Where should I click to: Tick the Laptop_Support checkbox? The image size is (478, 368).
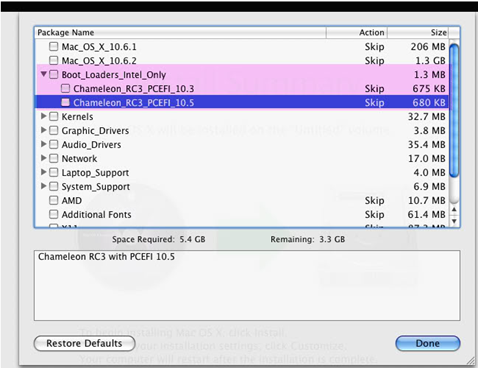(53, 172)
